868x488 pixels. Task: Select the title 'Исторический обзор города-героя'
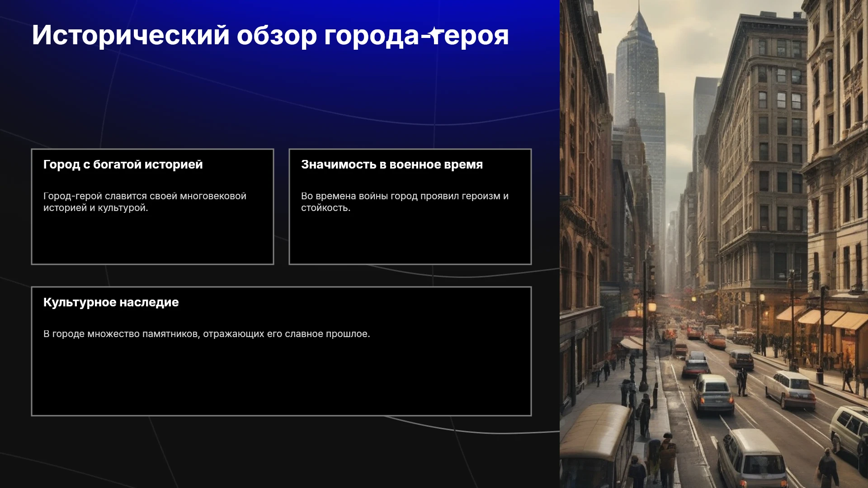coord(270,35)
